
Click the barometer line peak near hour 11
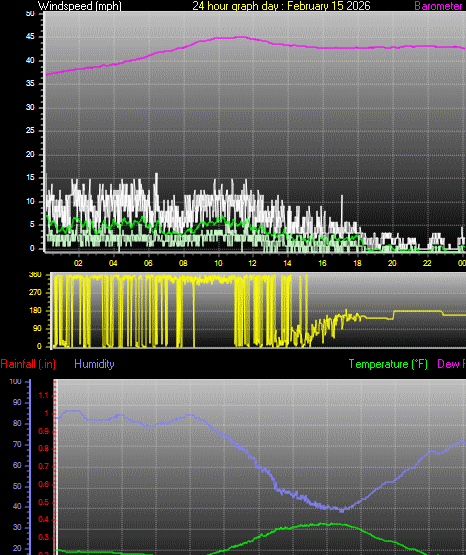point(241,37)
